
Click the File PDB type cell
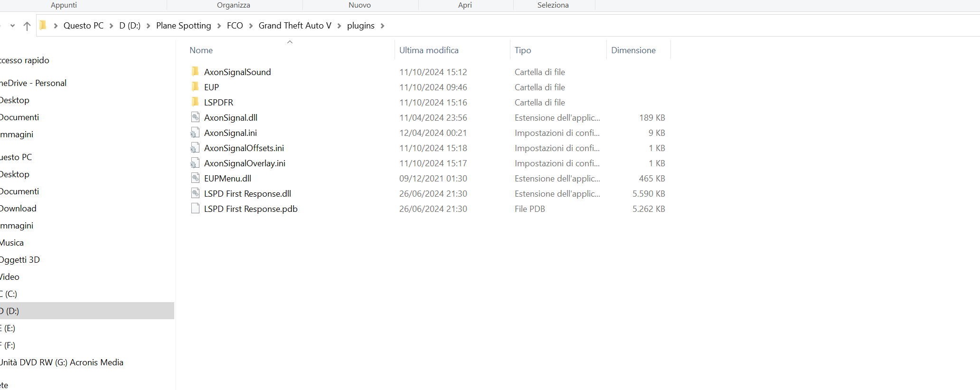click(x=530, y=209)
